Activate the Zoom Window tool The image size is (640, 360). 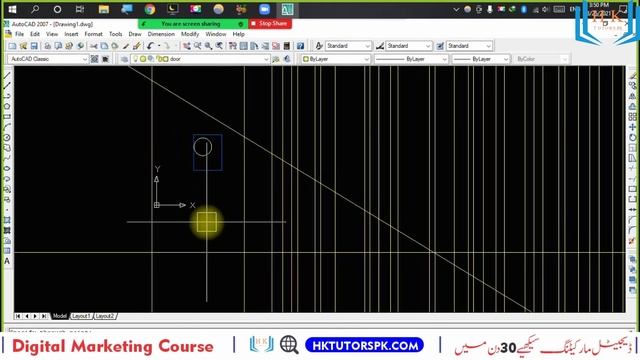(x=208, y=46)
